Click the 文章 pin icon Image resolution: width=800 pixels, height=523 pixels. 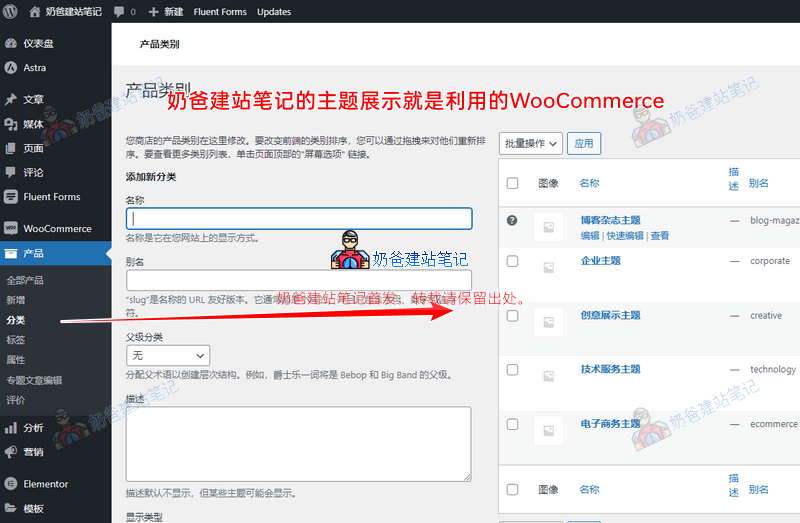tap(11, 99)
